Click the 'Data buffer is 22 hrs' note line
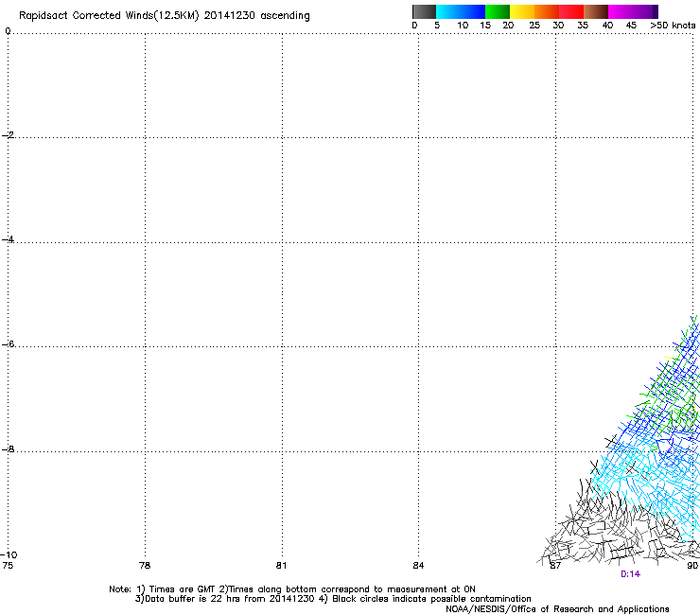This screenshot has height=615, width=700. [x=333, y=599]
